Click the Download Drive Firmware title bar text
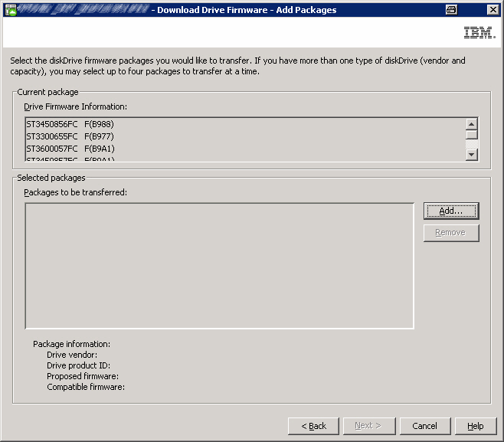The image size is (504, 442). (x=246, y=10)
